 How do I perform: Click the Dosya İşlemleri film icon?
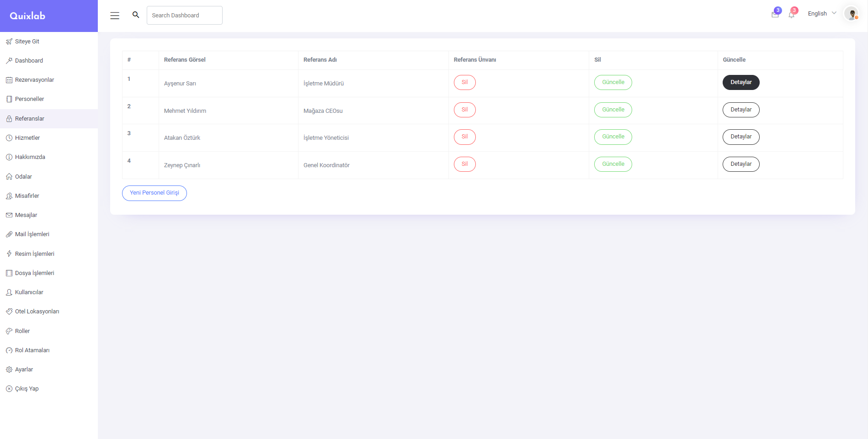(9, 273)
